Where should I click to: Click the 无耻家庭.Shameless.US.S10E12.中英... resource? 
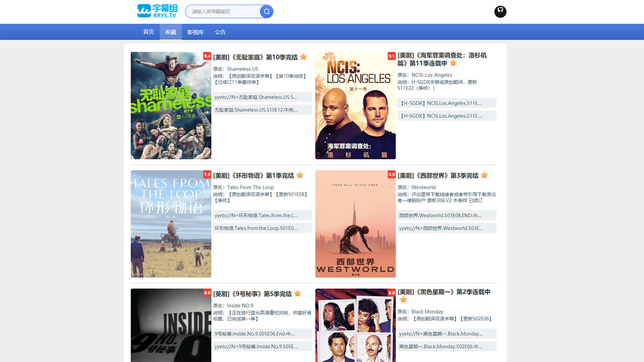[x=262, y=109]
